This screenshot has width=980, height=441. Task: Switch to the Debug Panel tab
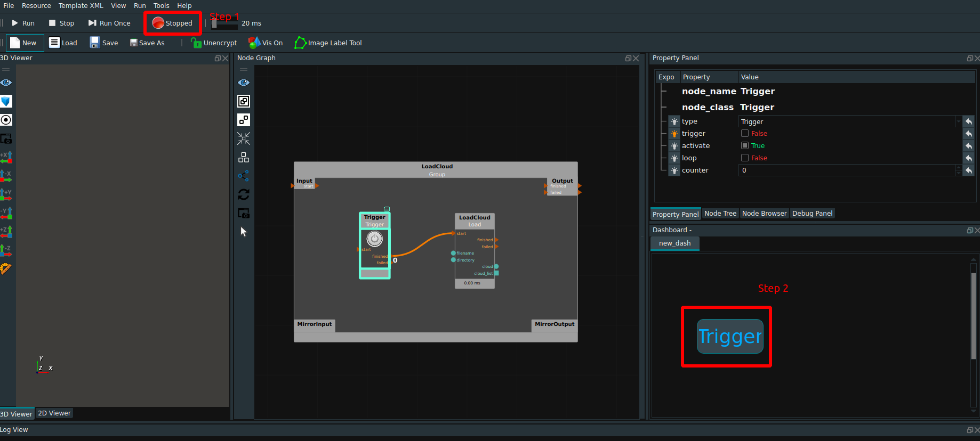tap(812, 213)
